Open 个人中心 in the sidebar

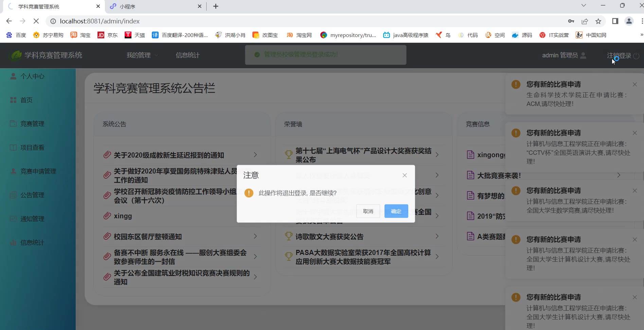pos(32,76)
